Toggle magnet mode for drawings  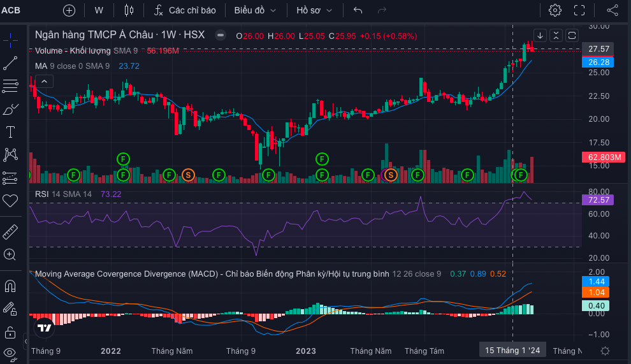10,286
